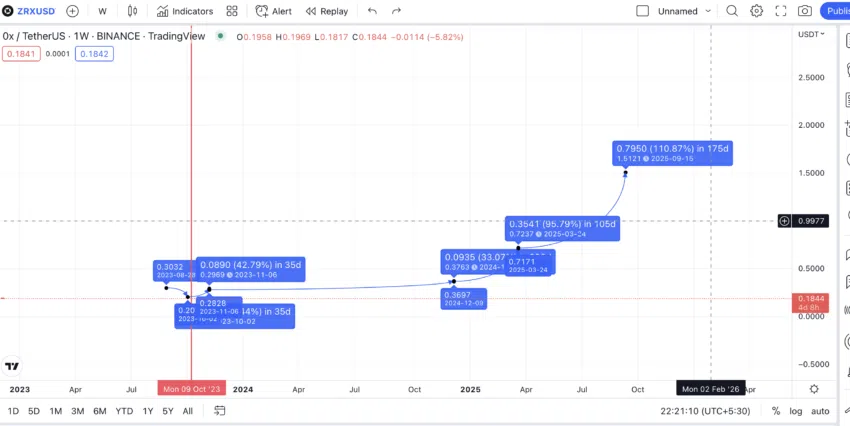The height and width of the screenshot is (426, 850).
Task: Enter fullscreen chart mode
Action: [781, 11]
